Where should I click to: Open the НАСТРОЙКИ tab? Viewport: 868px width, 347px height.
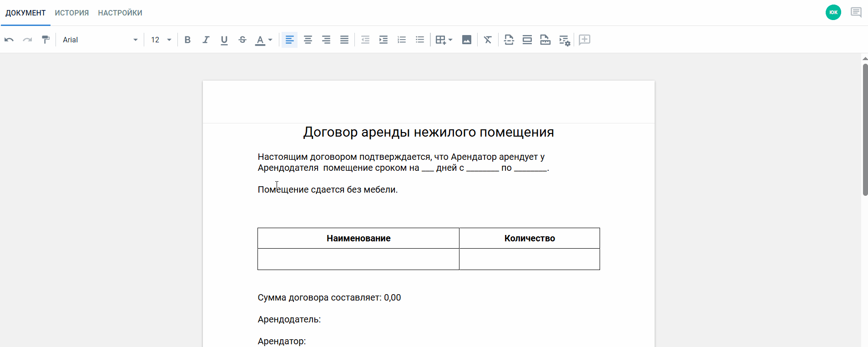[120, 13]
